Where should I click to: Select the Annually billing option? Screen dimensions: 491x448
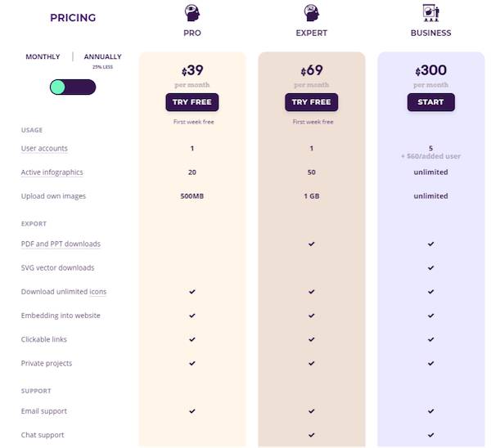pos(102,57)
